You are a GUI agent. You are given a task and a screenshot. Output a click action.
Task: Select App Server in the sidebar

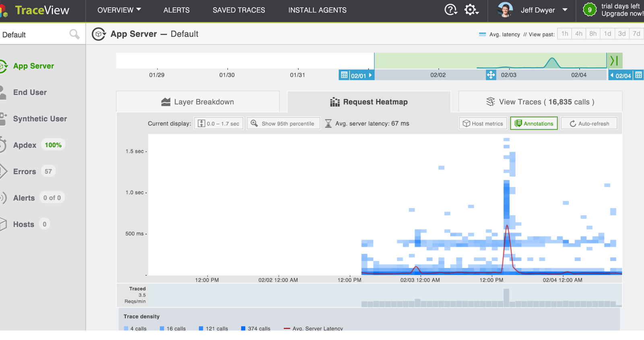(x=33, y=66)
